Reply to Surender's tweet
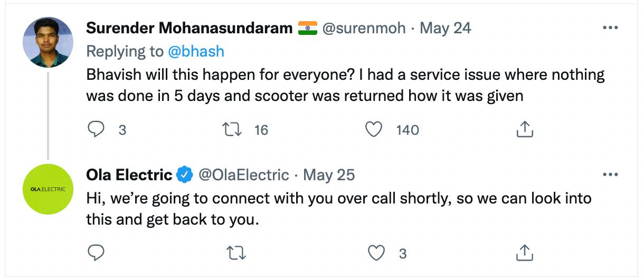 pyautogui.click(x=96, y=129)
